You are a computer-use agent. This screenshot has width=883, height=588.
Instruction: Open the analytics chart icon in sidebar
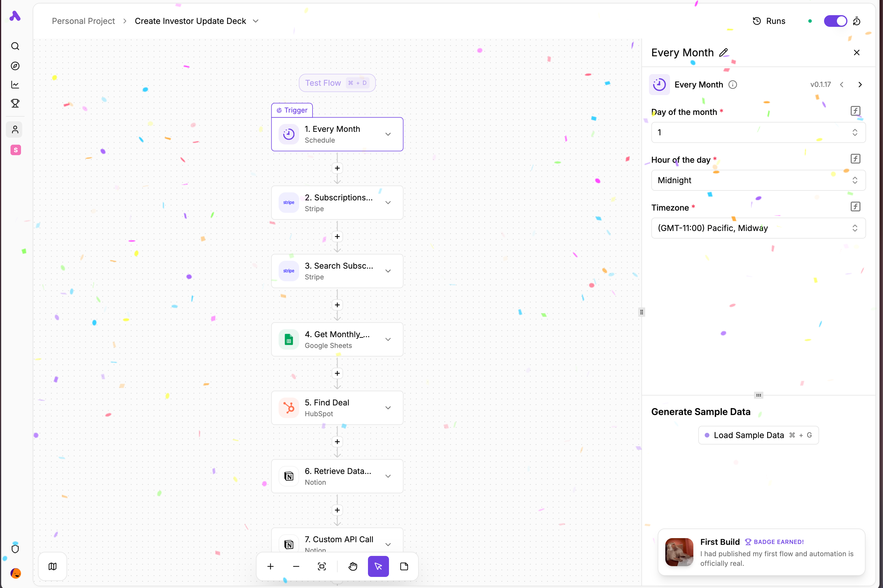pos(15,85)
